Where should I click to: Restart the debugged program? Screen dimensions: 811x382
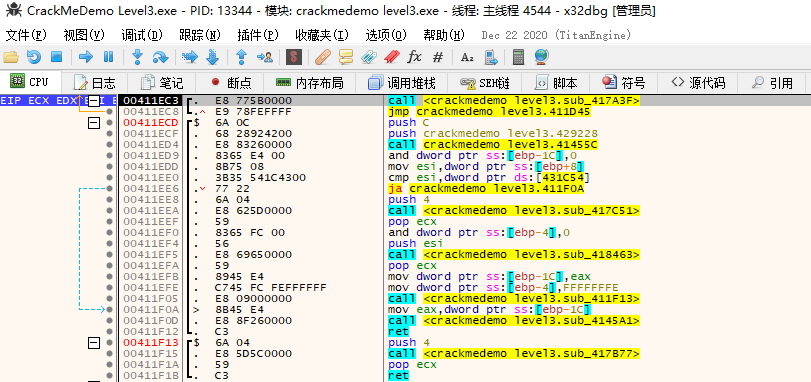point(34,57)
